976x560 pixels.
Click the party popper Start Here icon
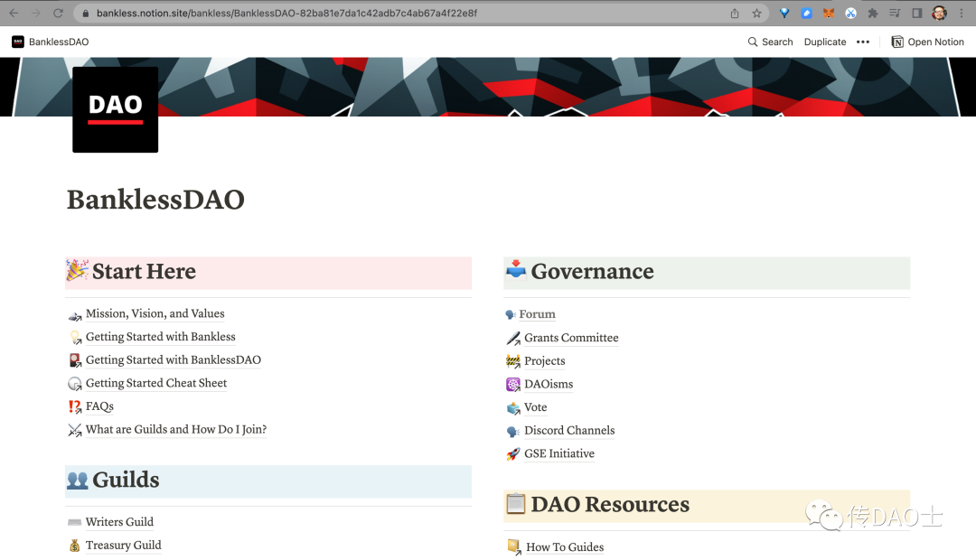[x=77, y=271]
